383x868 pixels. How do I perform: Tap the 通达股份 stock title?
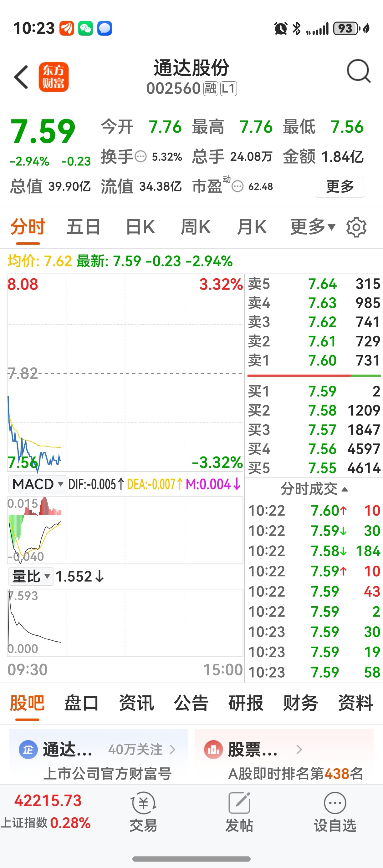pos(191,68)
